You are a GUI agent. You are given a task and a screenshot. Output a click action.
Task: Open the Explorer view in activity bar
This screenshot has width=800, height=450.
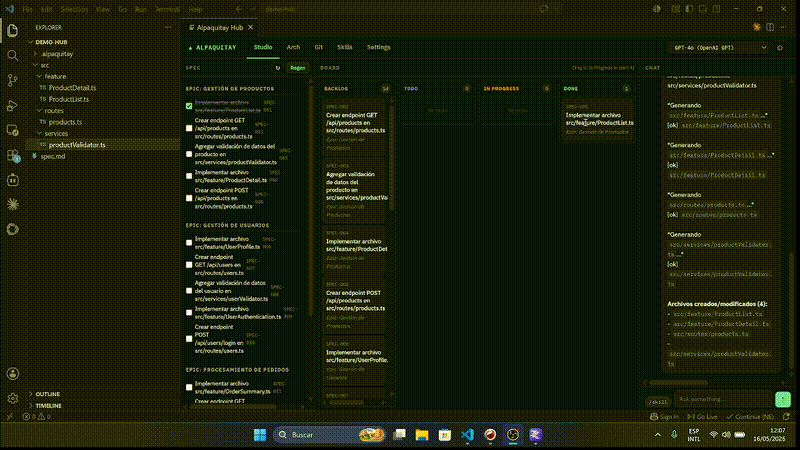13,31
